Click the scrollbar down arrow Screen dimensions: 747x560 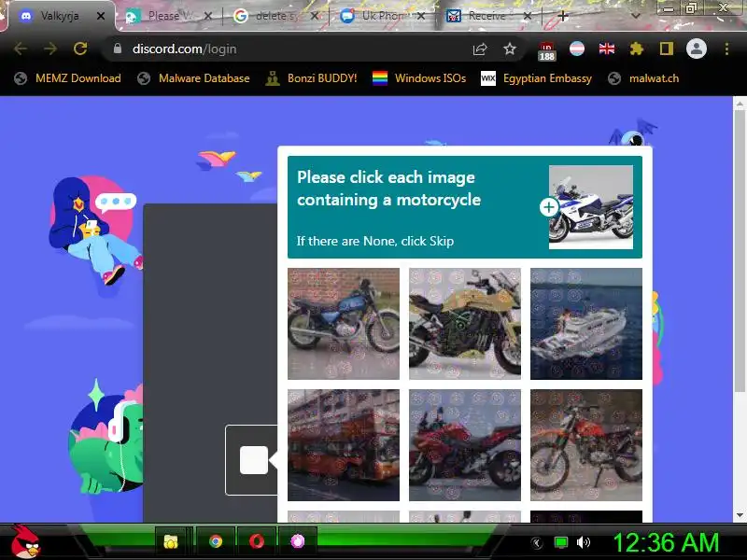coord(740,515)
